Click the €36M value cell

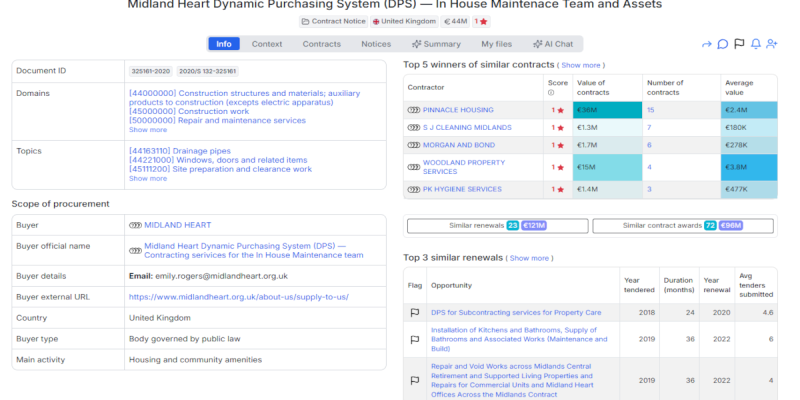608,110
